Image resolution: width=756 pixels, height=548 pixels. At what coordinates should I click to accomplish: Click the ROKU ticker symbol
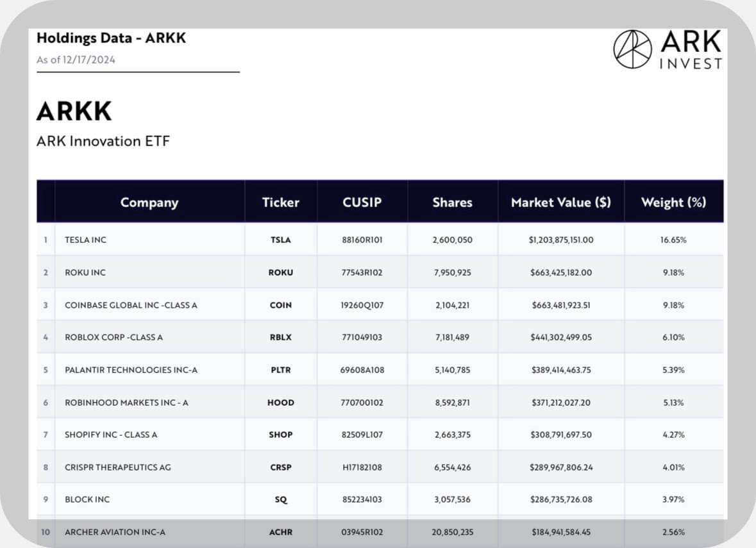tap(281, 272)
